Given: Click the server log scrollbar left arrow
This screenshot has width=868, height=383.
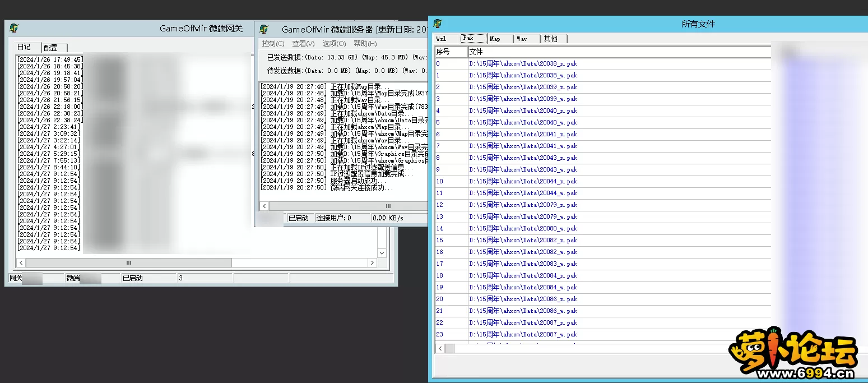Looking at the screenshot, I should (264, 206).
